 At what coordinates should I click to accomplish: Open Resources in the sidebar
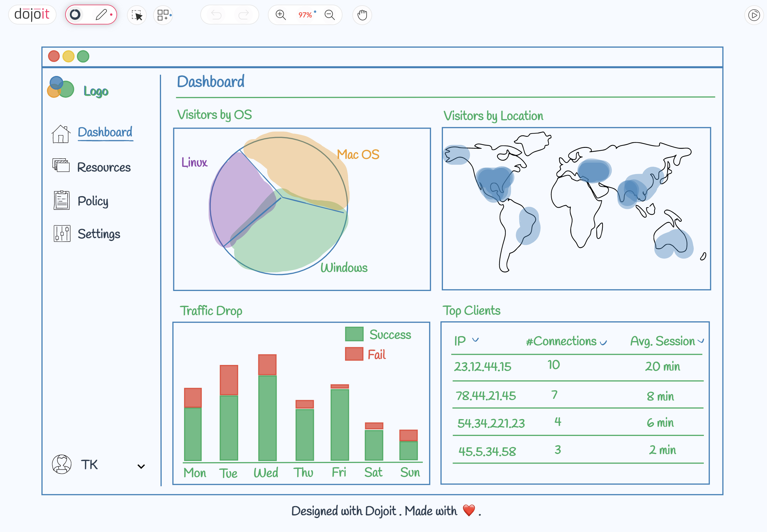point(103,167)
